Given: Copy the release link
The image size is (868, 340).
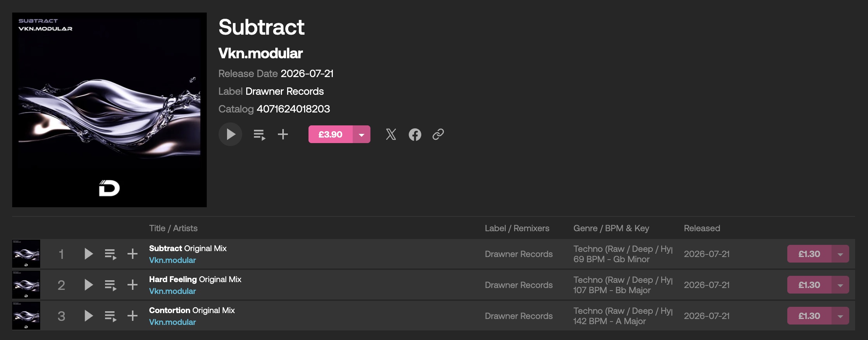Looking at the screenshot, I should [438, 134].
